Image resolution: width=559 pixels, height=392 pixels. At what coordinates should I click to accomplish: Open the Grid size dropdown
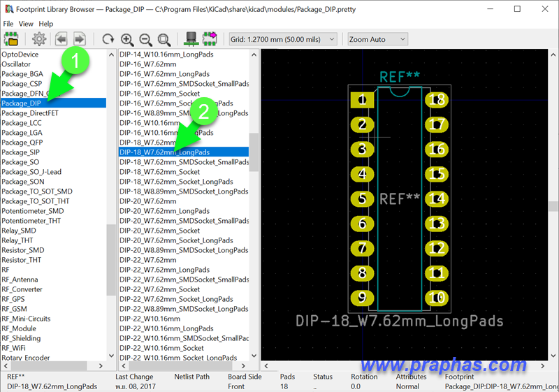(x=283, y=39)
